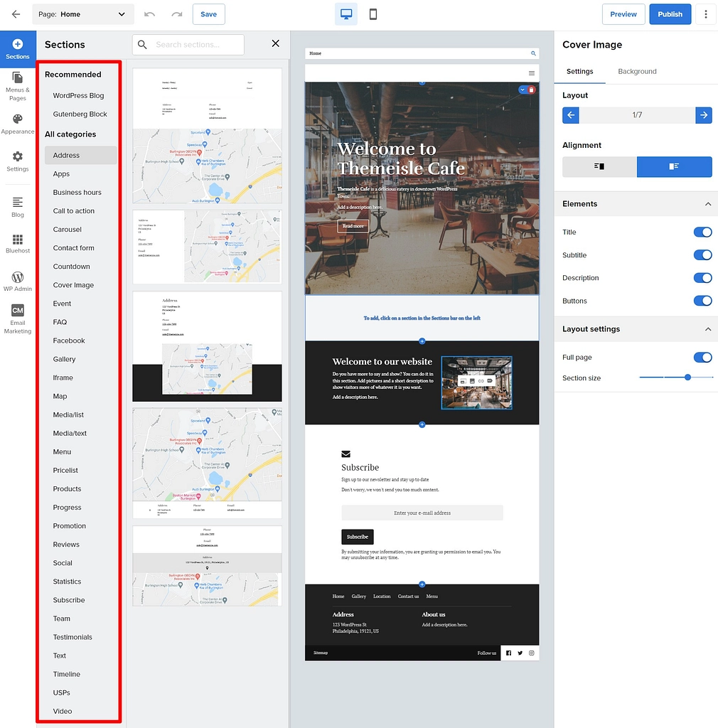Viewport: 718px width, 728px height.
Task: Select the Address category
Action: point(81,155)
